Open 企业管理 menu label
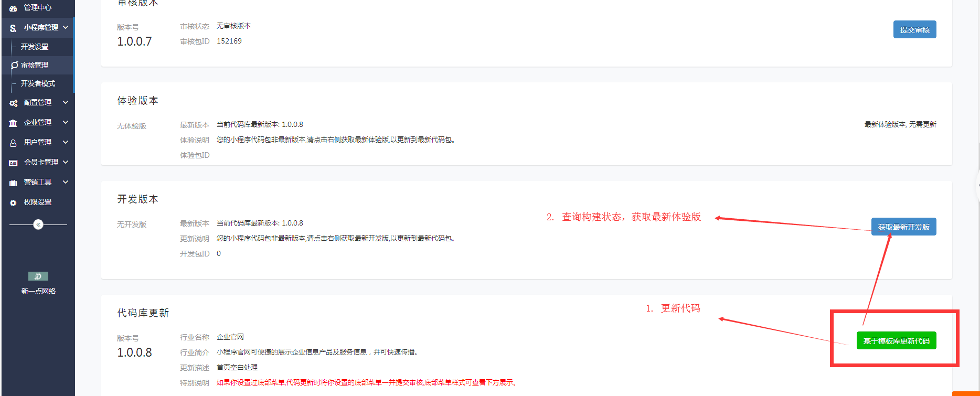 [x=38, y=122]
